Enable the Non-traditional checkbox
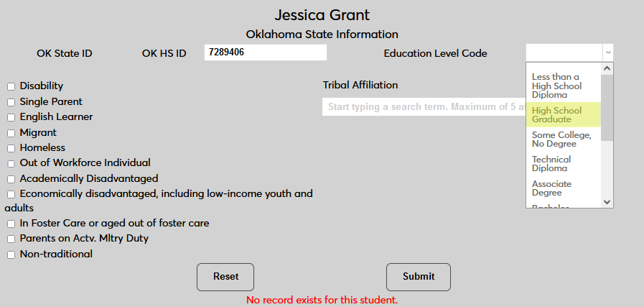644x307 pixels. [x=11, y=255]
